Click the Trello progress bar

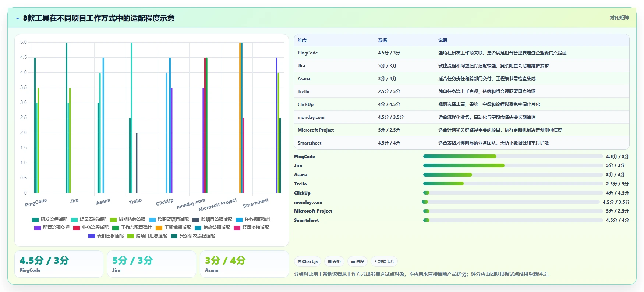pyautogui.click(x=513, y=184)
